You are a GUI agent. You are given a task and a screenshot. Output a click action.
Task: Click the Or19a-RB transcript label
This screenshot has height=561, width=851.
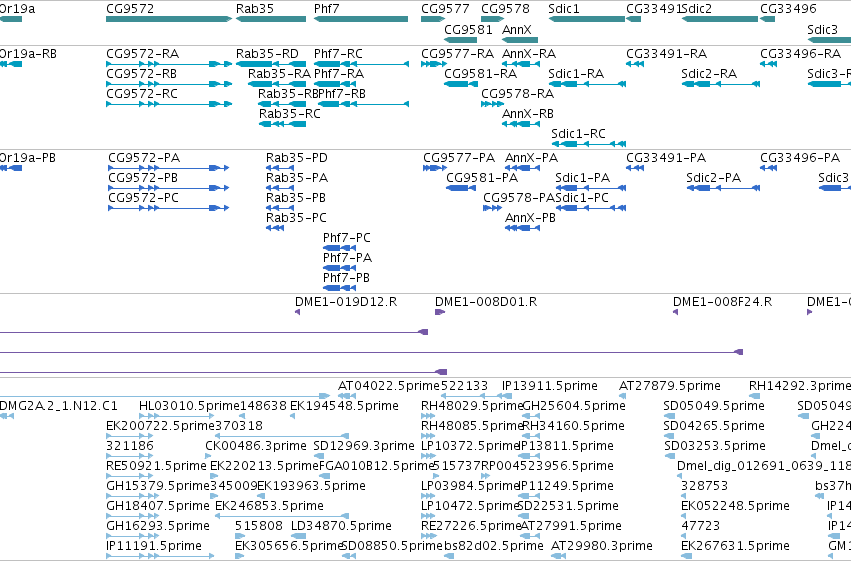28,54
